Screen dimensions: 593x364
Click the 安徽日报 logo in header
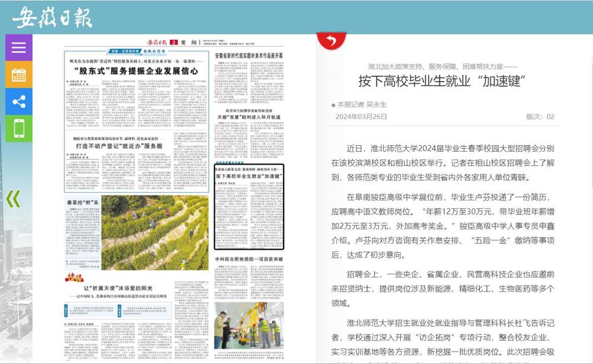click(x=52, y=18)
